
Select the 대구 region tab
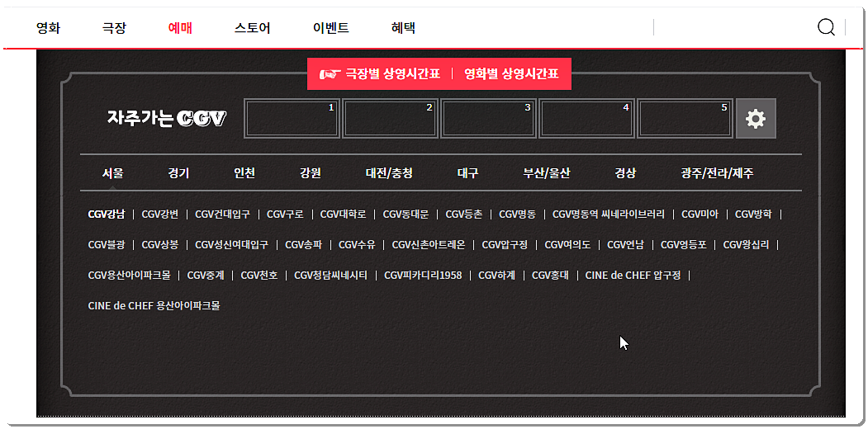point(467,173)
